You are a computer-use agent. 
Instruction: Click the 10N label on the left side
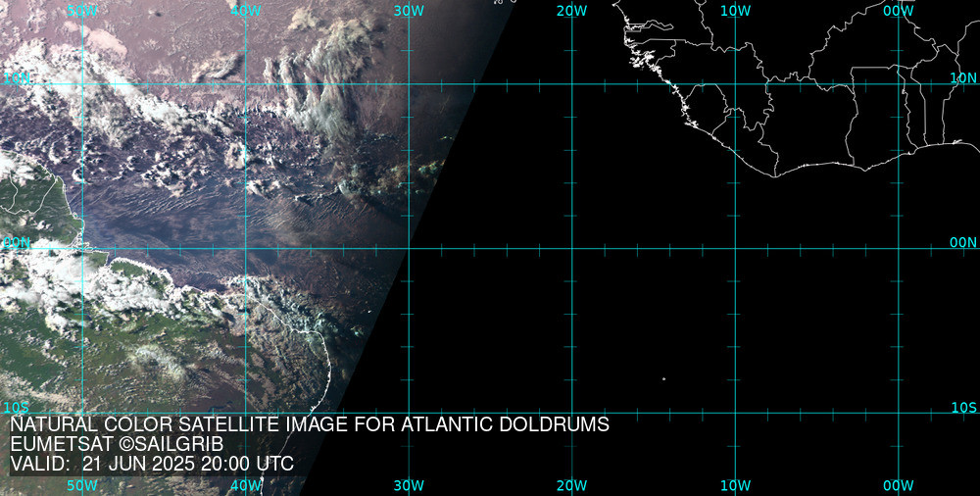(x=17, y=78)
